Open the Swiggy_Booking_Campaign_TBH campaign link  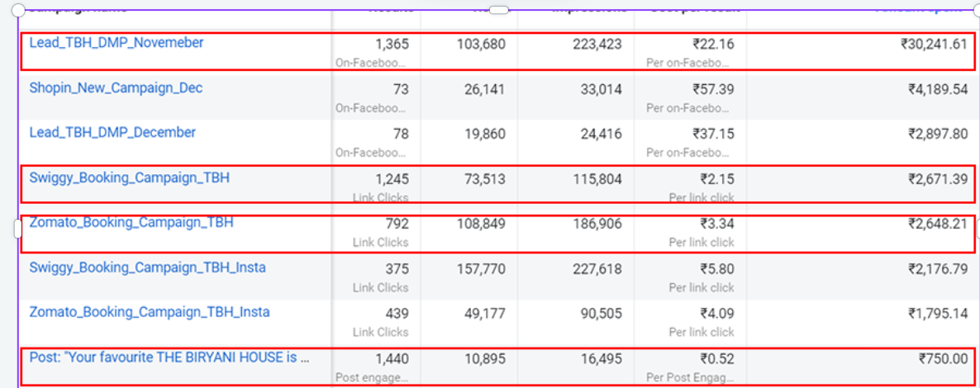coord(130,177)
